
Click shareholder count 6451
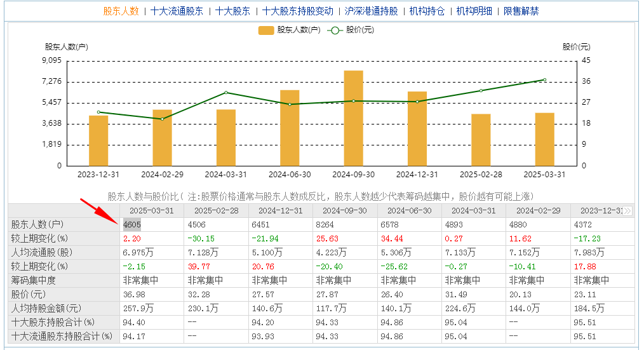pos(261,225)
